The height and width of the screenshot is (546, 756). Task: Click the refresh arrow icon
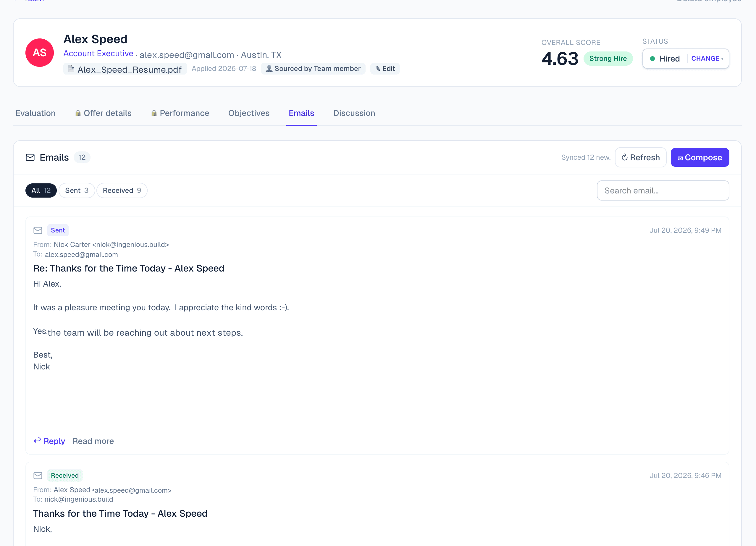[624, 157]
